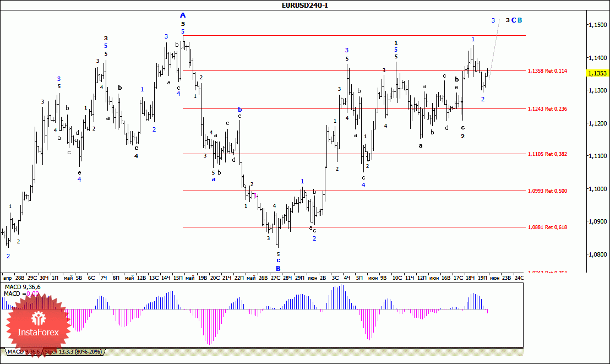Click the 1,1100 price axis value

[597, 156]
